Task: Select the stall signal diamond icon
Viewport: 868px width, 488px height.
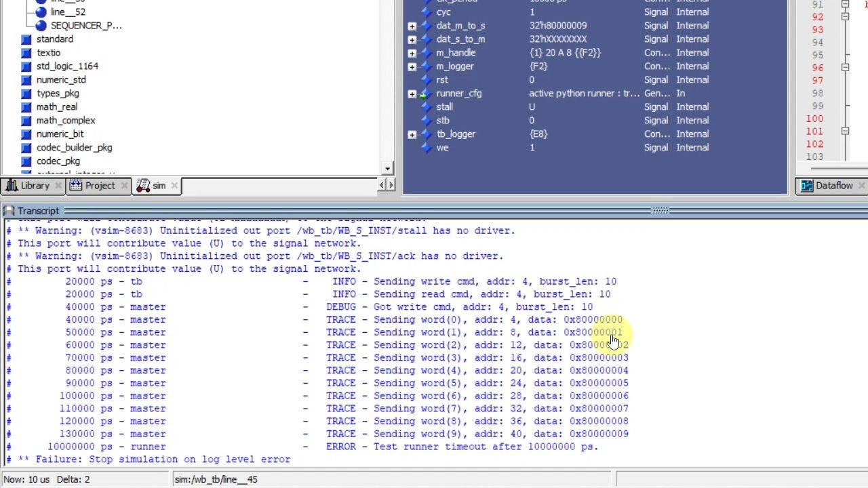Action: [x=426, y=107]
